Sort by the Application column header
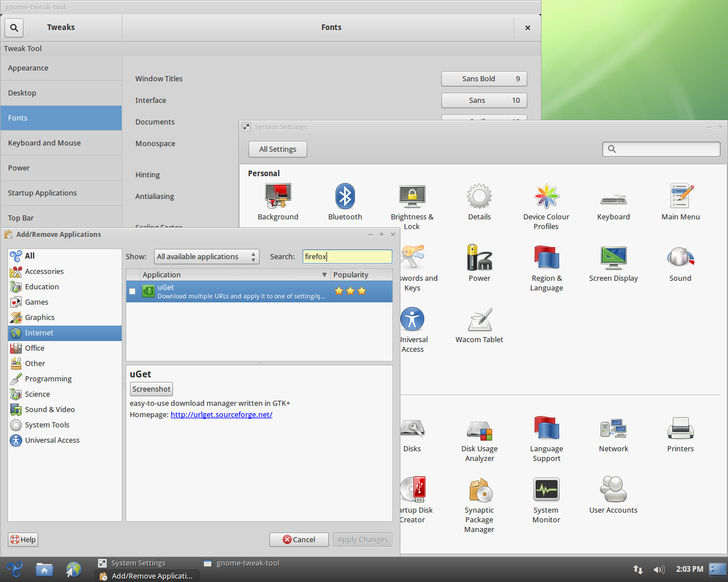728x582 pixels. (234, 275)
